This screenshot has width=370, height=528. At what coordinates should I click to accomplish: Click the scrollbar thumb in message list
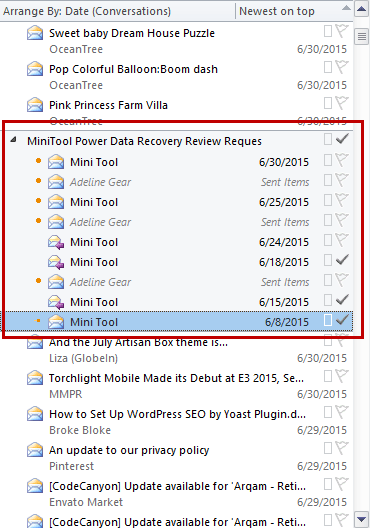362,37
